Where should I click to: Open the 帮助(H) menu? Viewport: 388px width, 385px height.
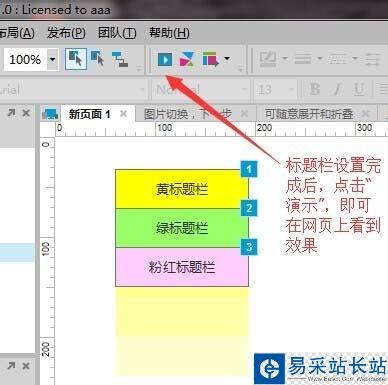tap(169, 33)
